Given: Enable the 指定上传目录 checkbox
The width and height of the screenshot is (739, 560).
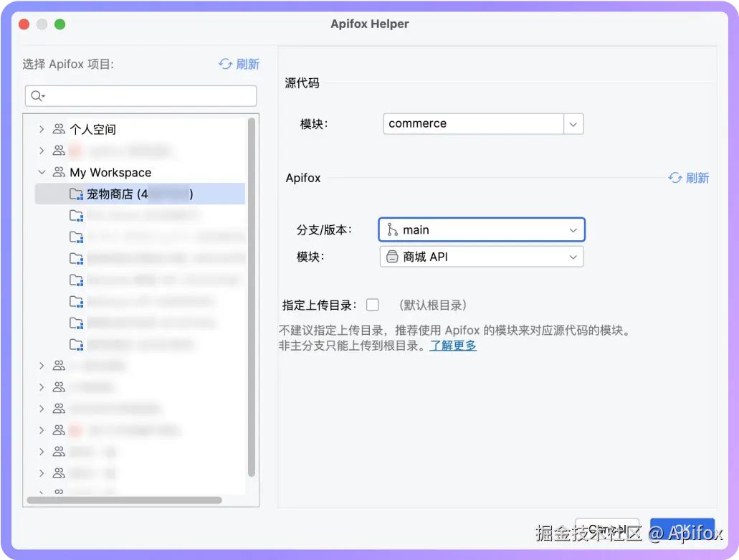Looking at the screenshot, I should tap(373, 304).
